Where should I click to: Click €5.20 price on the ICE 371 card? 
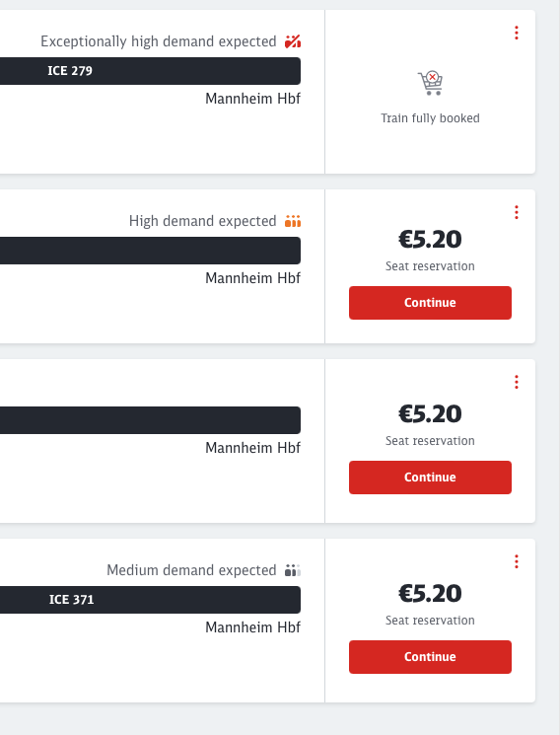[x=430, y=594]
